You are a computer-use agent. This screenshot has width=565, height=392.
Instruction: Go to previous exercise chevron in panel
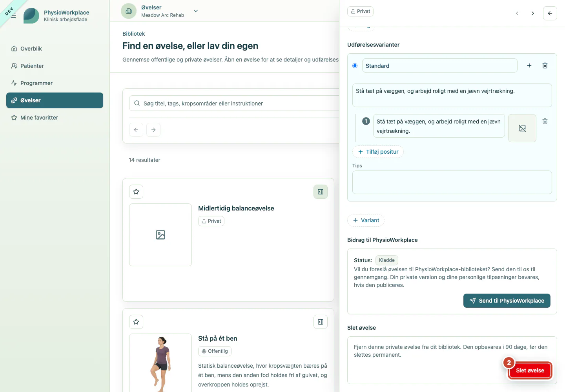[517, 13]
